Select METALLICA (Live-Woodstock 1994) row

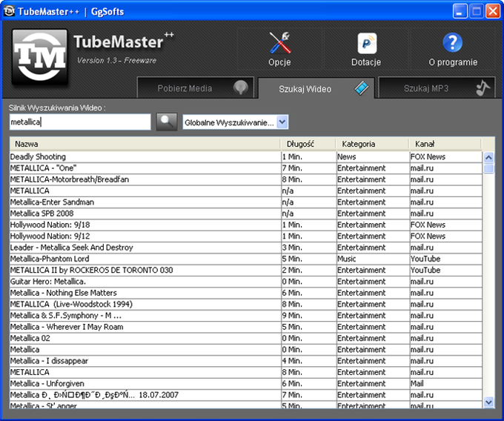[246, 304]
